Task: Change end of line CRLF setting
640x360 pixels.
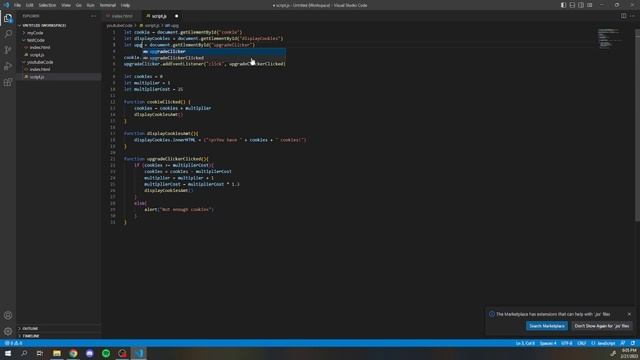Action: coord(582,343)
